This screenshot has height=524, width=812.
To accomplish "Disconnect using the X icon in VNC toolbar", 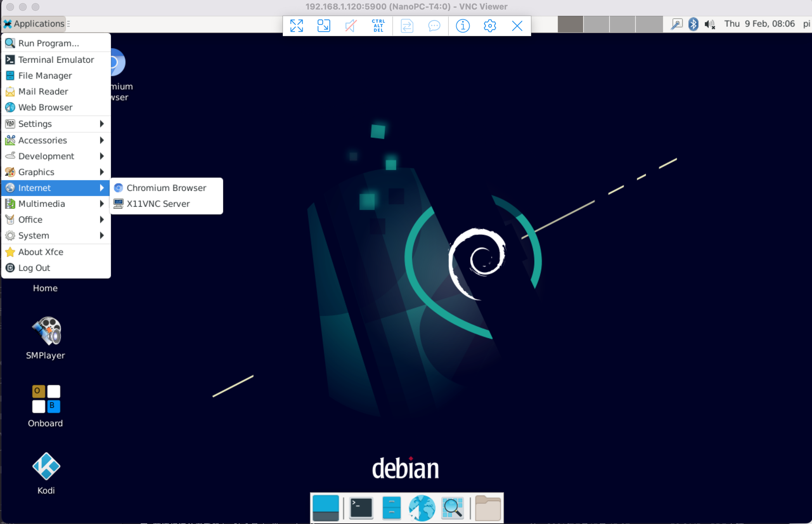I will point(517,25).
